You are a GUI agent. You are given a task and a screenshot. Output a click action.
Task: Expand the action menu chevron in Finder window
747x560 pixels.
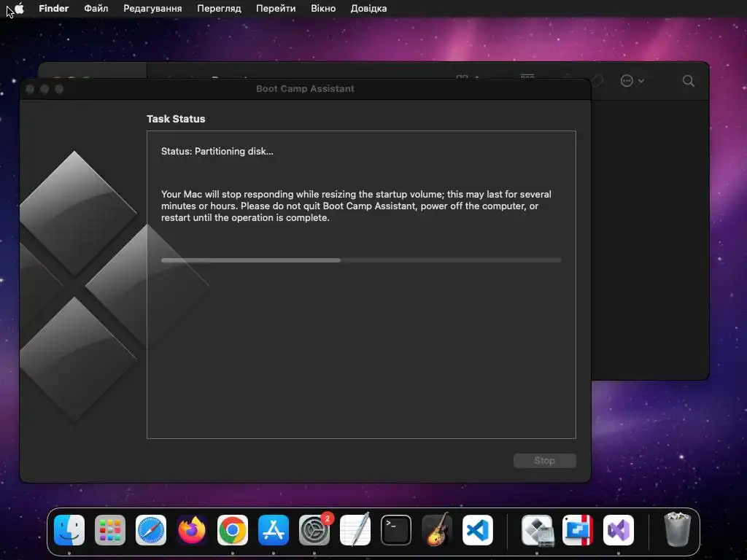point(641,81)
